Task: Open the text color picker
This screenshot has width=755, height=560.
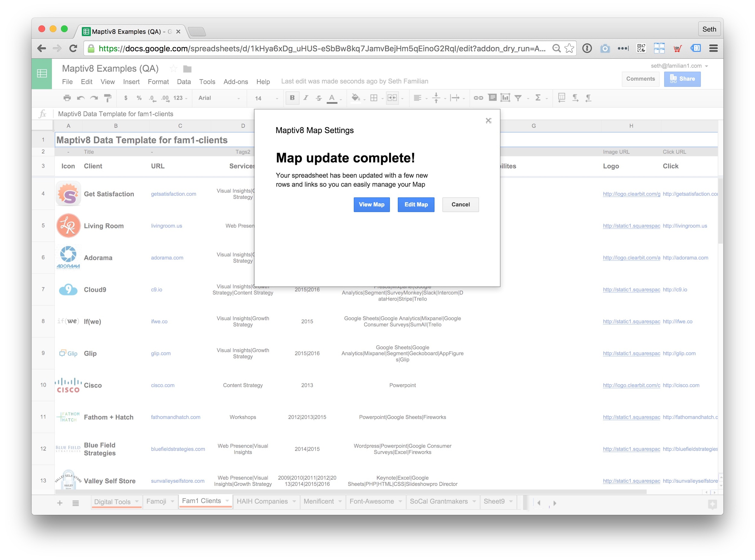Action: 332,98
